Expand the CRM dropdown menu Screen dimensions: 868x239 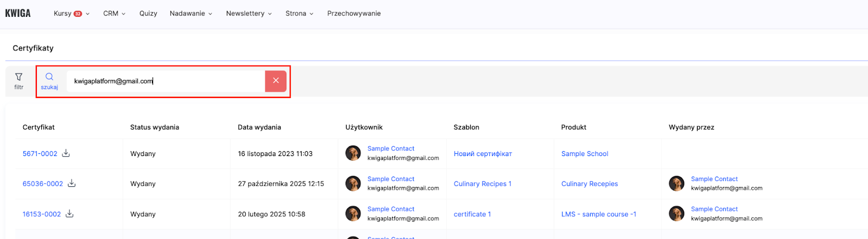[114, 14]
